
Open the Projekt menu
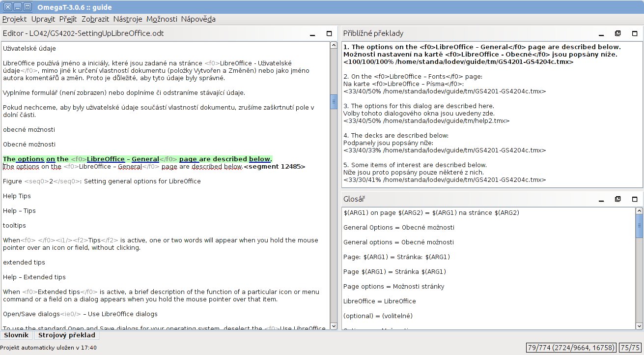pos(15,19)
